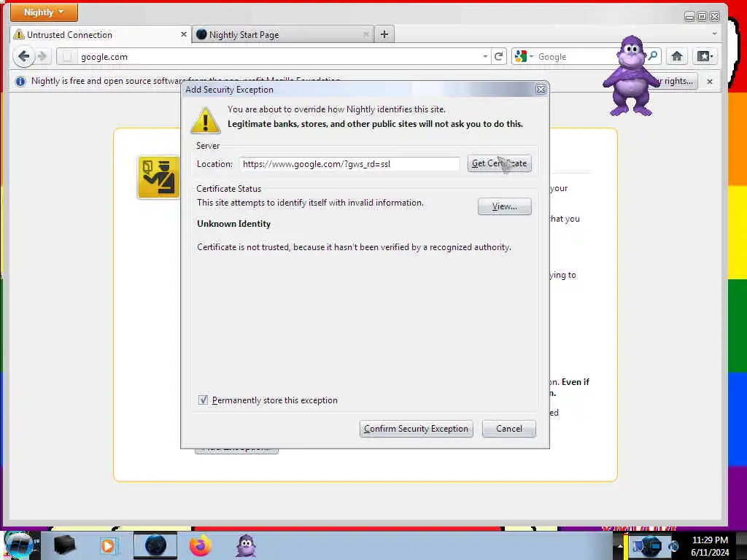747x560 pixels.
Task: Click the round tray icon beside the clock
Action: point(673,546)
